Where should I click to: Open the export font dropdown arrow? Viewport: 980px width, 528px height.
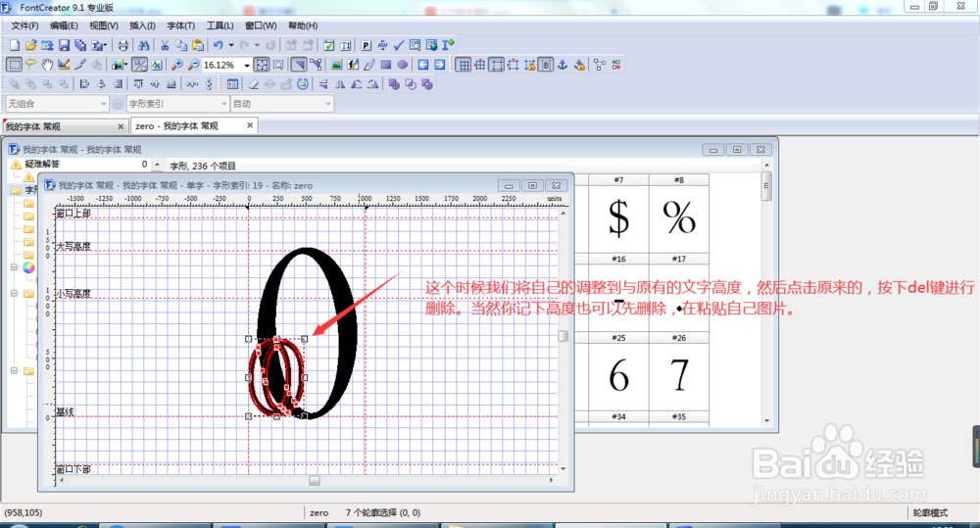105,45
